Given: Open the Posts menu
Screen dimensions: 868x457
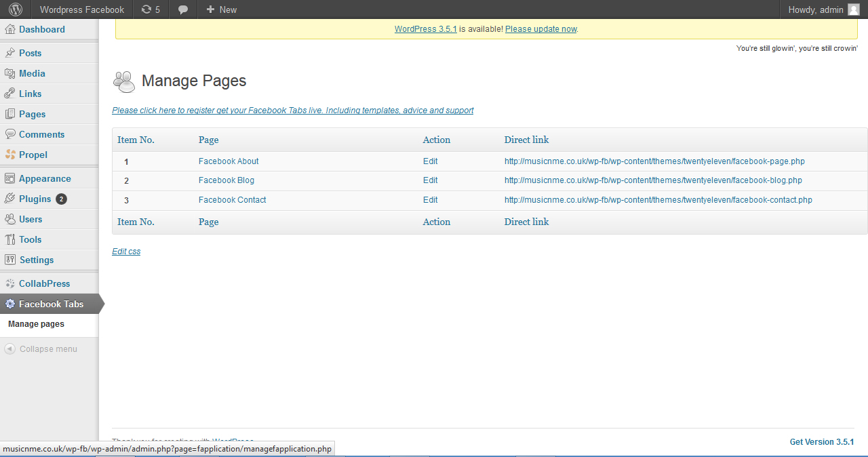Looking at the screenshot, I should click(30, 53).
